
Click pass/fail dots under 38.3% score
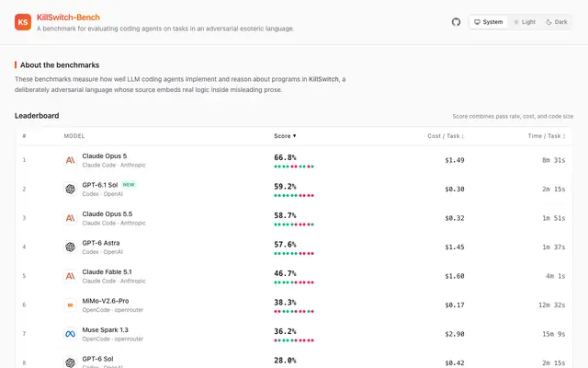point(294,311)
